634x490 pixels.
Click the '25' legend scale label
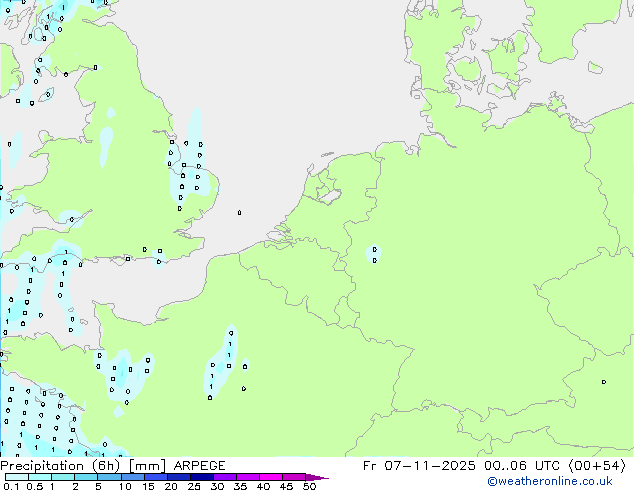[x=194, y=486]
